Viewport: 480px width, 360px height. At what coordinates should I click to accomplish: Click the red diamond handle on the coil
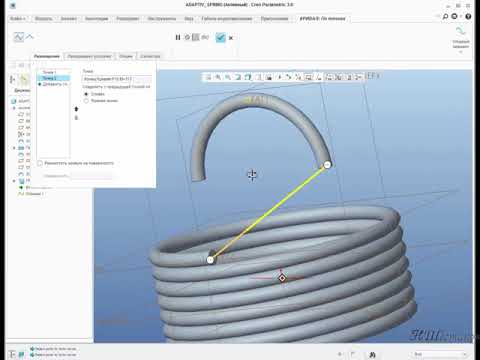(282, 278)
